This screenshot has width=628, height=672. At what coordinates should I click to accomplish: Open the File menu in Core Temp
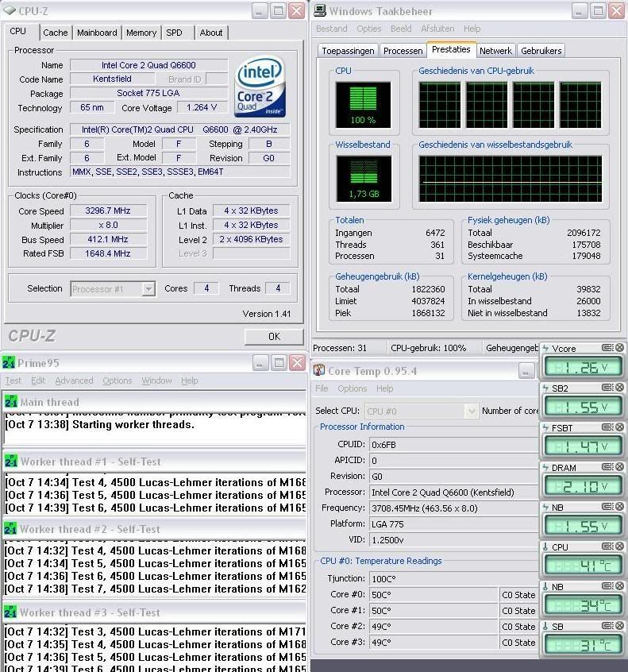322,388
